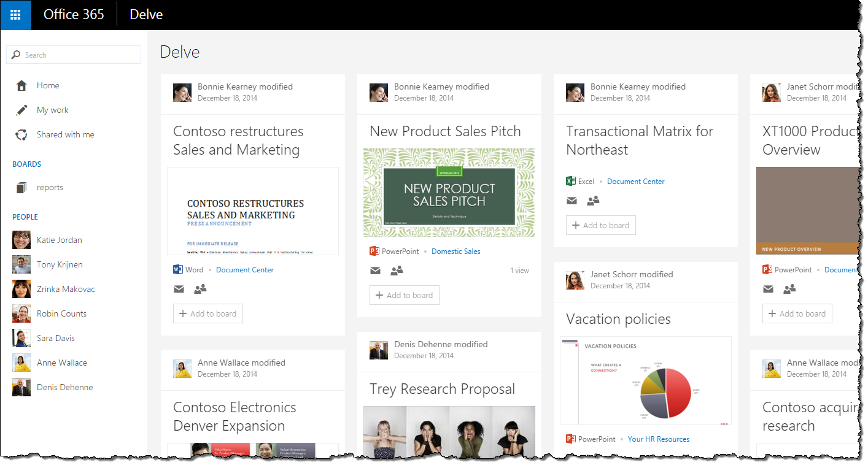Open Document Center link on Contoso restructures card

[245, 269]
